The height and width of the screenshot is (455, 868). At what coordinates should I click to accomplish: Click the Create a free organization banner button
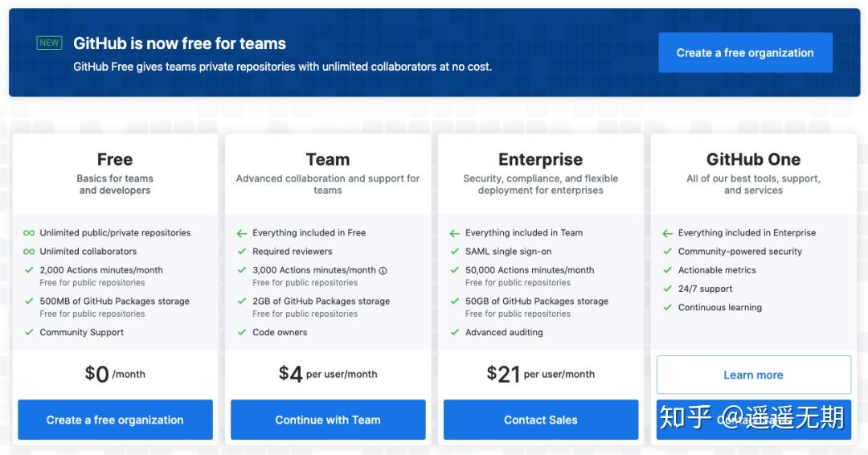(x=745, y=52)
